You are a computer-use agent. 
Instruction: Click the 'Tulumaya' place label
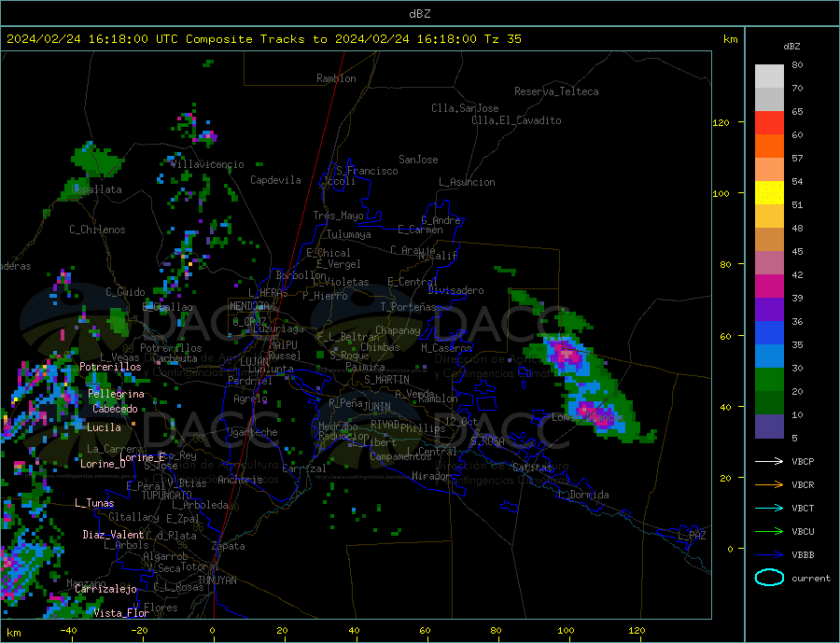tap(349, 234)
